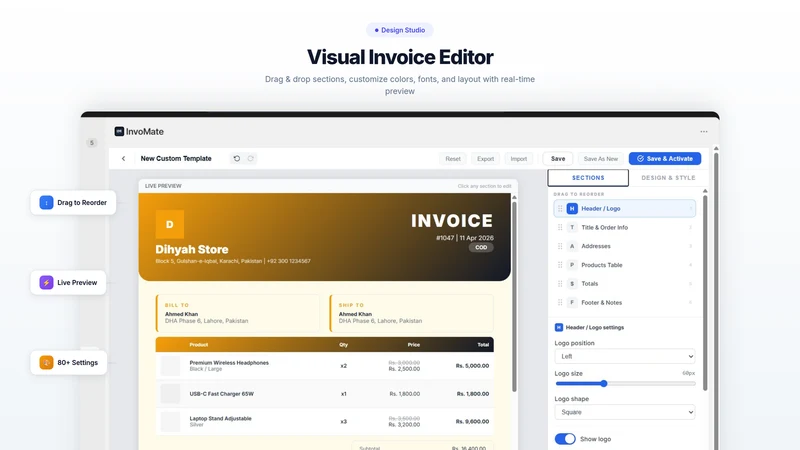Click the Save & Activate button
Screen dimensions: 800x450
click(665, 159)
